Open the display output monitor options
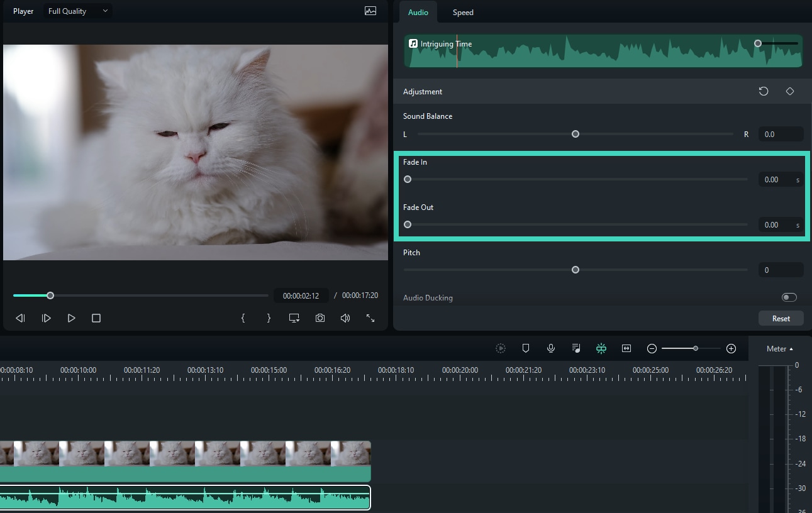Image resolution: width=812 pixels, height=513 pixels. tap(294, 318)
